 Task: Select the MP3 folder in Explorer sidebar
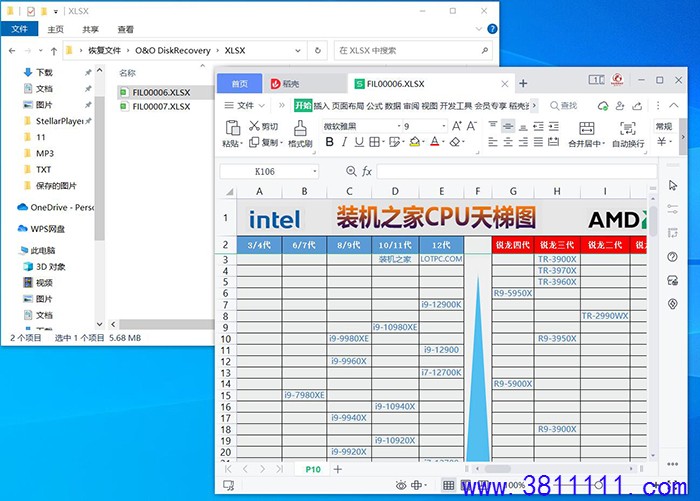(x=40, y=153)
